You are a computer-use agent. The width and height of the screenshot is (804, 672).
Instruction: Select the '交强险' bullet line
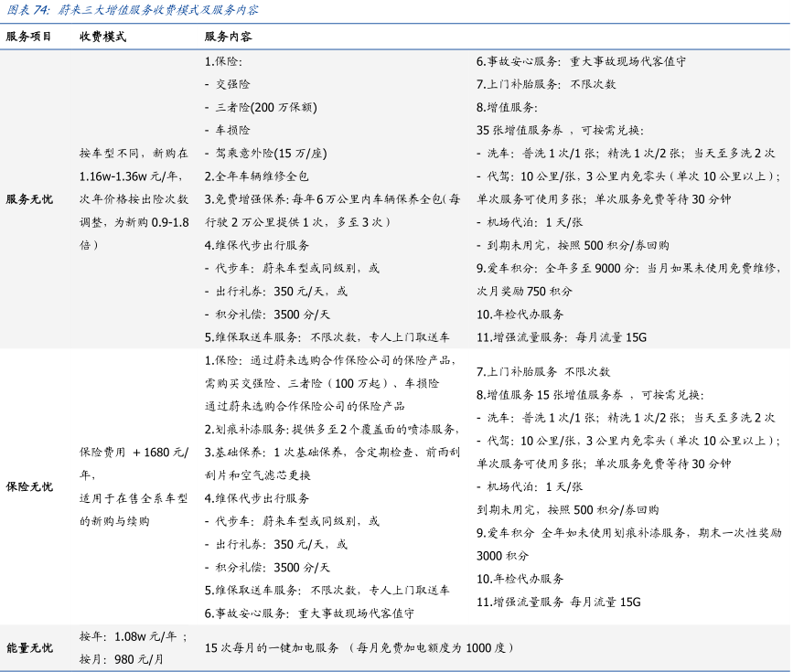tap(228, 84)
